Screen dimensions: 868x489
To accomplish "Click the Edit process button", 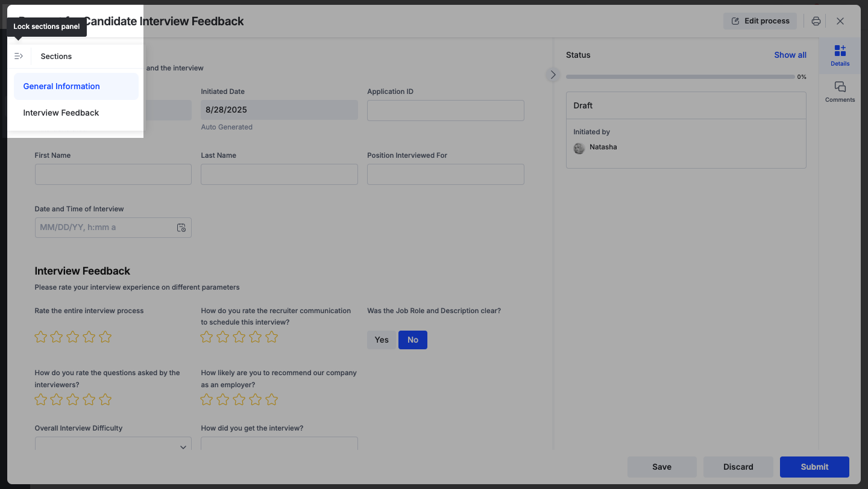I will (x=760, y=21).
